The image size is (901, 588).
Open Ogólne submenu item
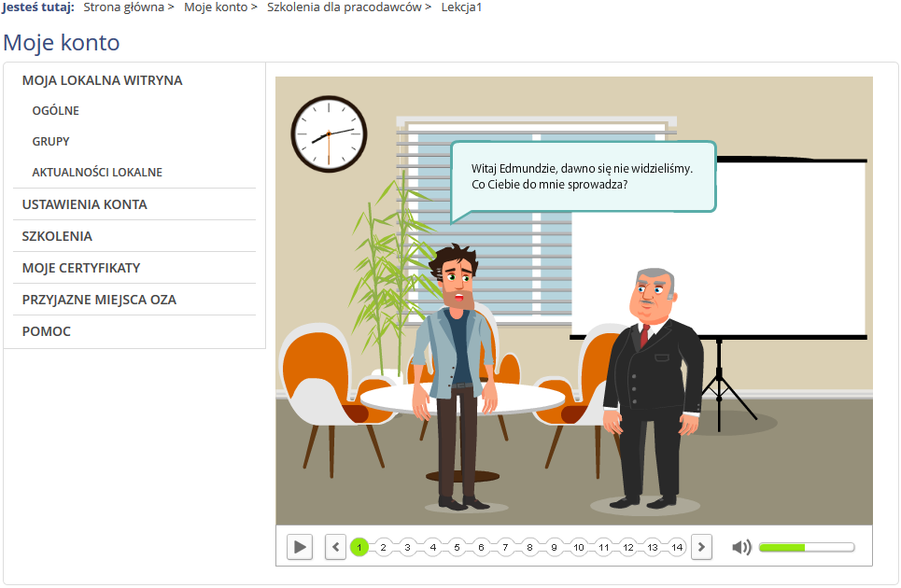(x=56, y=111)
